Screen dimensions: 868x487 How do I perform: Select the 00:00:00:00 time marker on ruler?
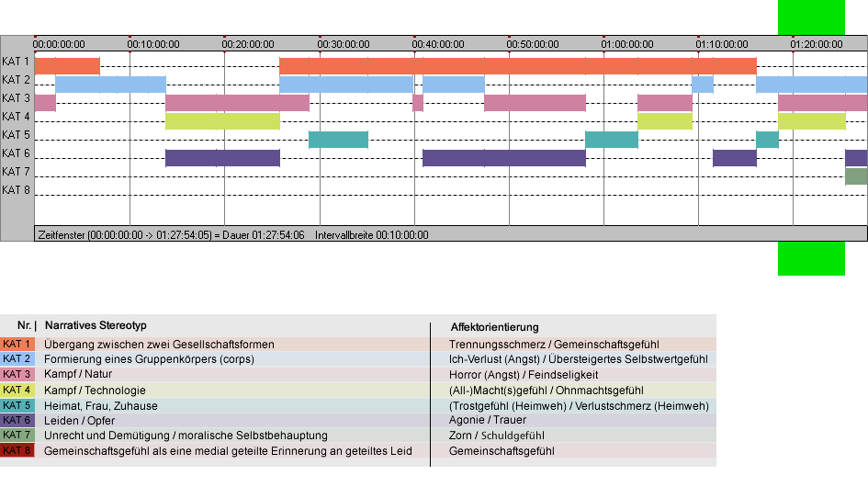click(59, 44)
